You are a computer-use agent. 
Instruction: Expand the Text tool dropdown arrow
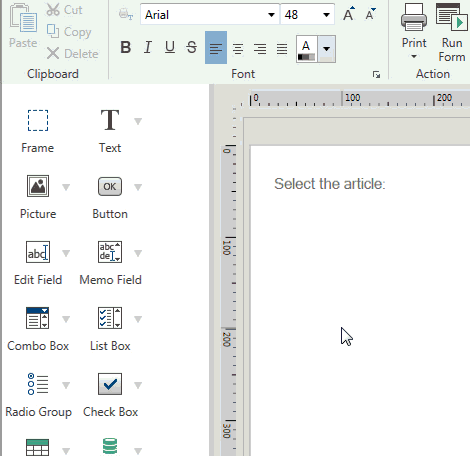(x=138, y=121)
